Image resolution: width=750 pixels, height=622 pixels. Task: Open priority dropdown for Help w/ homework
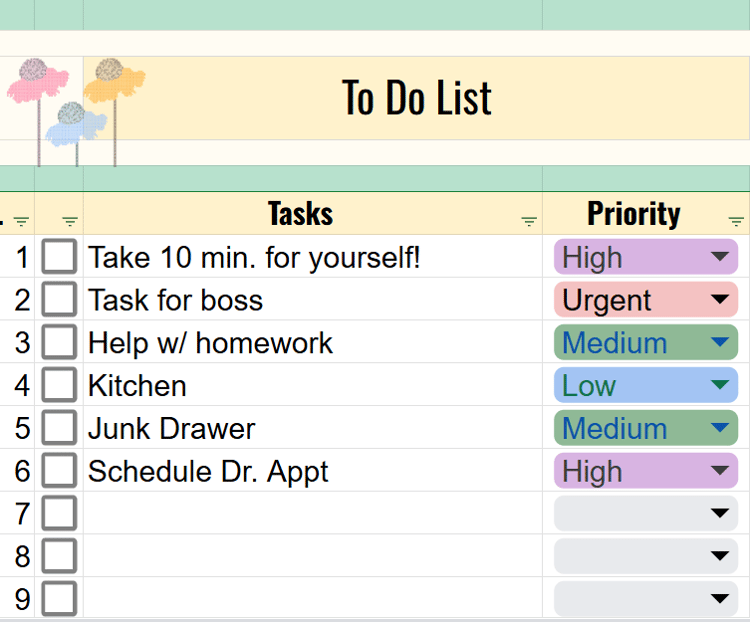tap(720, 343)
